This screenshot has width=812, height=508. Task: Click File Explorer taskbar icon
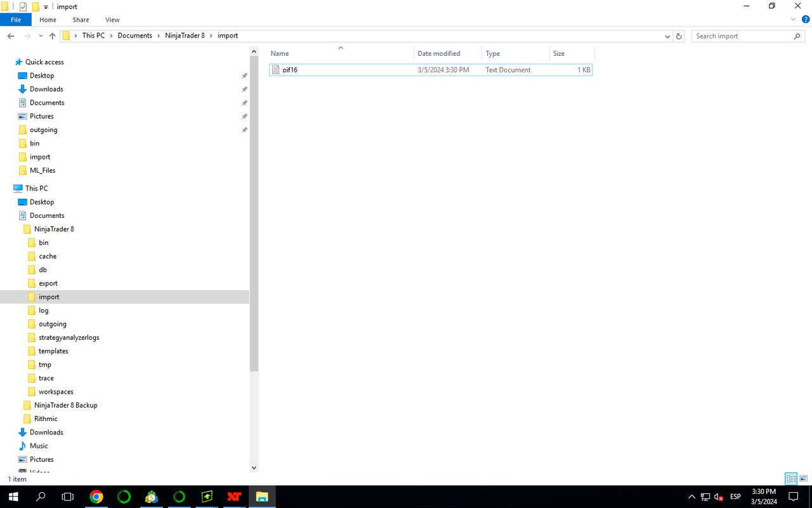click(262, 497)
